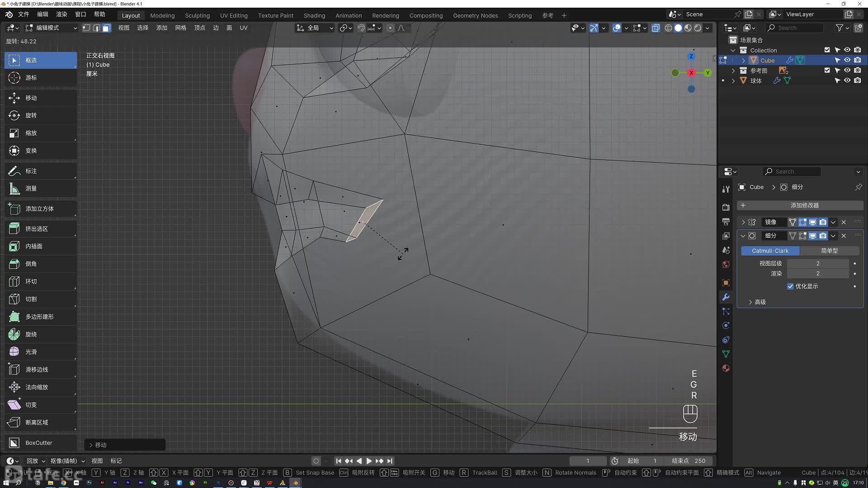The image size is (868, 488).
Task: Select the 滑移边线 edge slide tool
Action: pyautogui.click(x=41, y=370)
